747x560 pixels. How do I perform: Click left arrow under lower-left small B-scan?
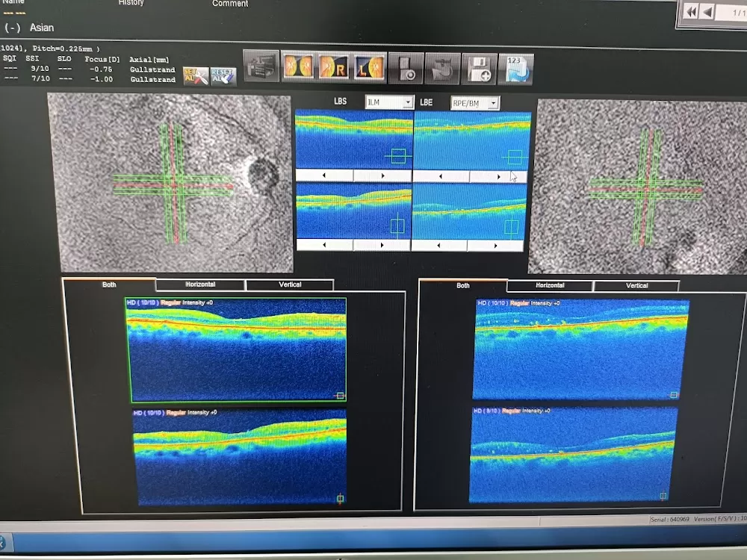pos(325,245)
